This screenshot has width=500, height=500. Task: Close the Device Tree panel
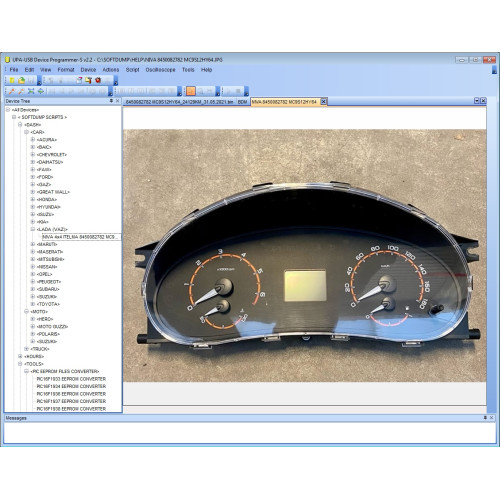click(118, 101)
